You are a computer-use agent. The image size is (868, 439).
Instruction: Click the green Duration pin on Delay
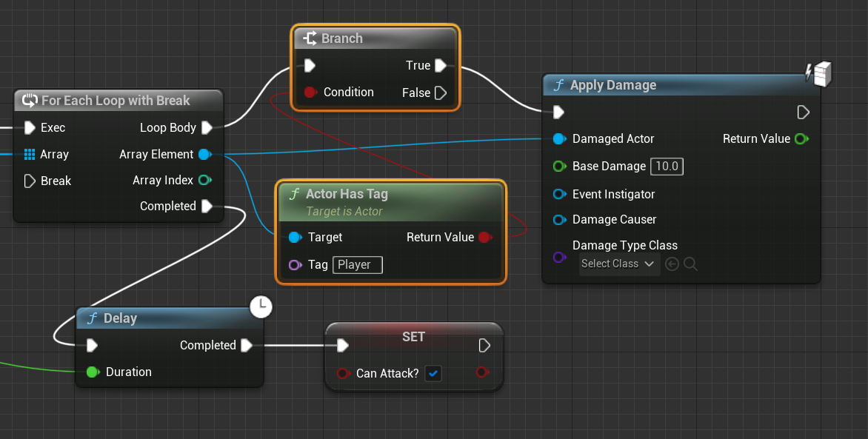point(92,372)
